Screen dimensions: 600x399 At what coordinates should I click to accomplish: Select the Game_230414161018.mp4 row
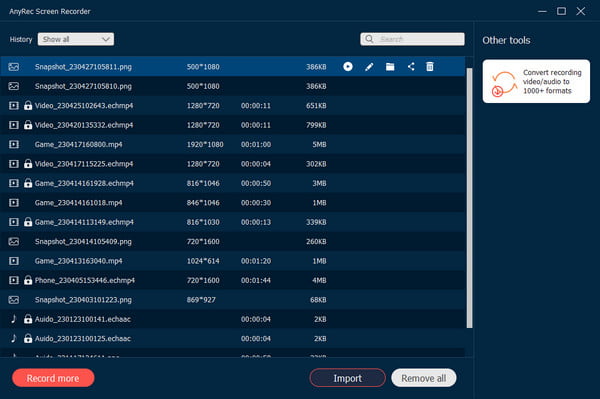233,202
